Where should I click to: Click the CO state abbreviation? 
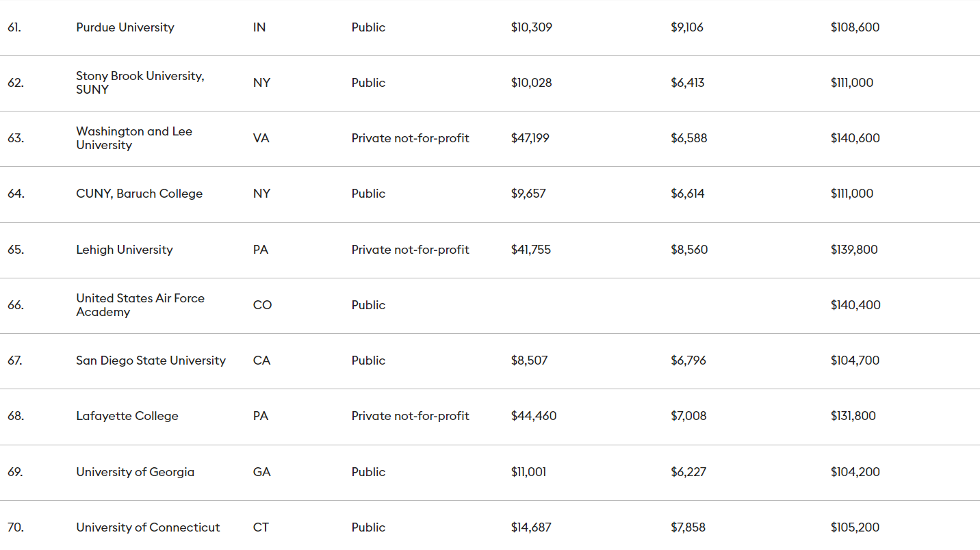[262, 305]
